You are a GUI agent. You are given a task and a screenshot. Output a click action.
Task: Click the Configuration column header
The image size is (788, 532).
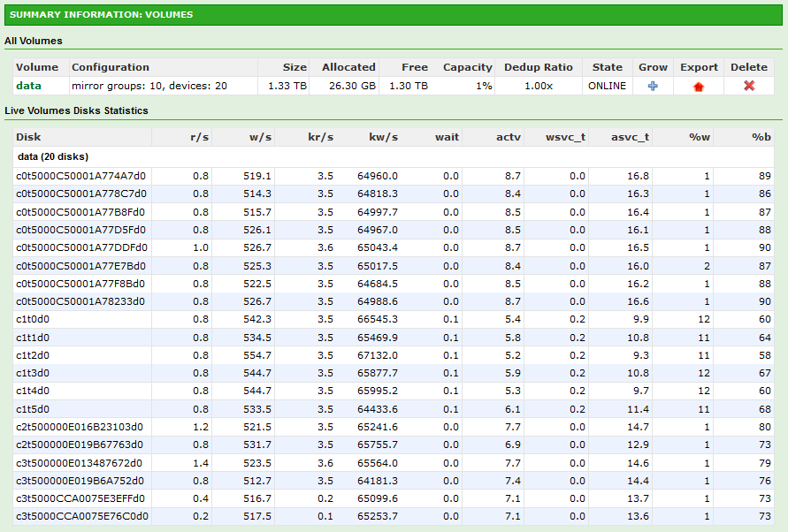tap(111, 67)
